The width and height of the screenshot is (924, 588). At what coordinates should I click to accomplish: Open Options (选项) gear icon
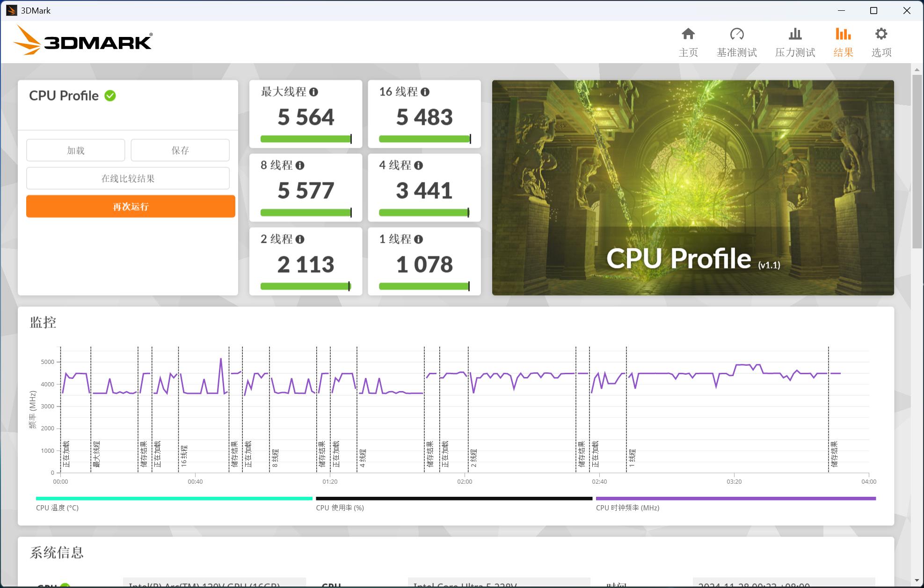click(x=881, y=34)
